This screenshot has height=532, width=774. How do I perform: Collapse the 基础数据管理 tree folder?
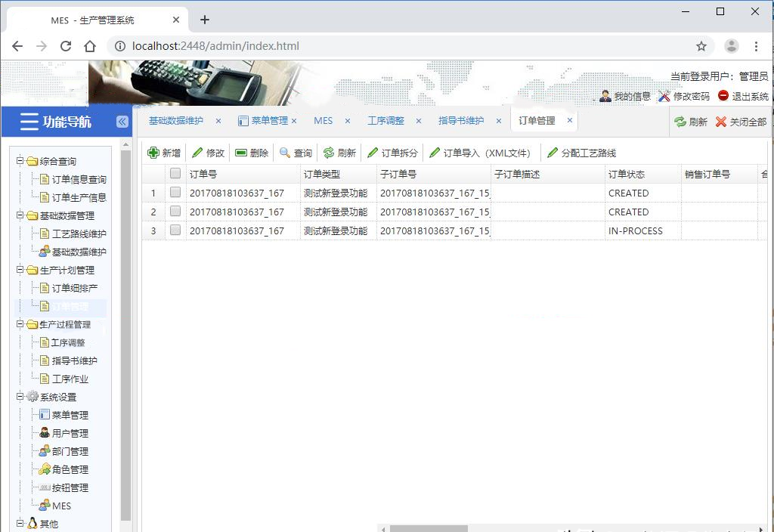tap(20, 215)
